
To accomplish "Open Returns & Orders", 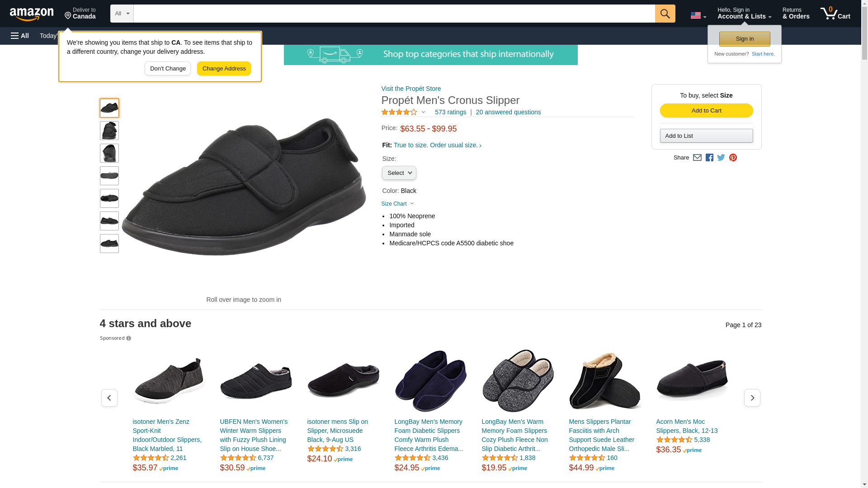I will coord(796,14).
